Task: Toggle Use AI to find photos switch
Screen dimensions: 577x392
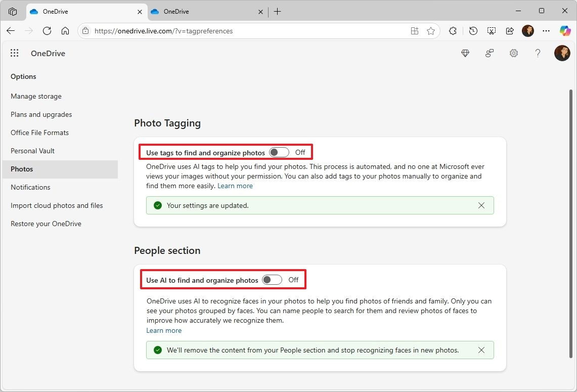Action: tap(272, 280)
